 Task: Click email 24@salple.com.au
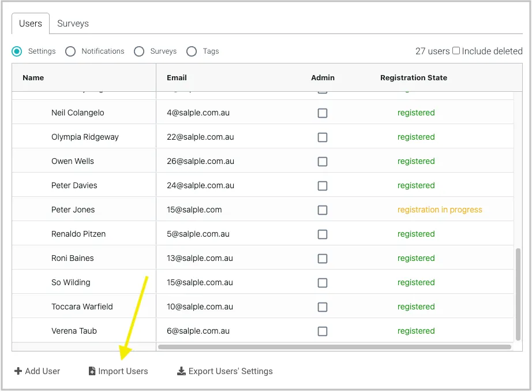point(200,186)
